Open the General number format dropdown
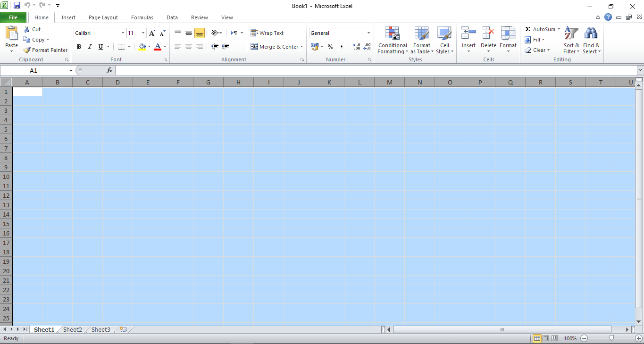The width and height of the screenshot is (644, 344). 368,33
